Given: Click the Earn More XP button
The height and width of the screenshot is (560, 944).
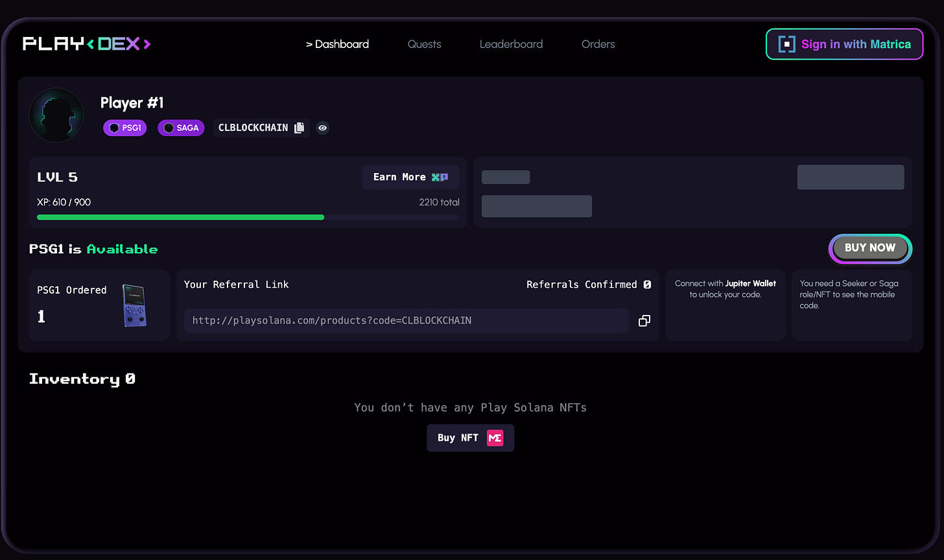Looking at the screenshot, I should pos(411,177).
